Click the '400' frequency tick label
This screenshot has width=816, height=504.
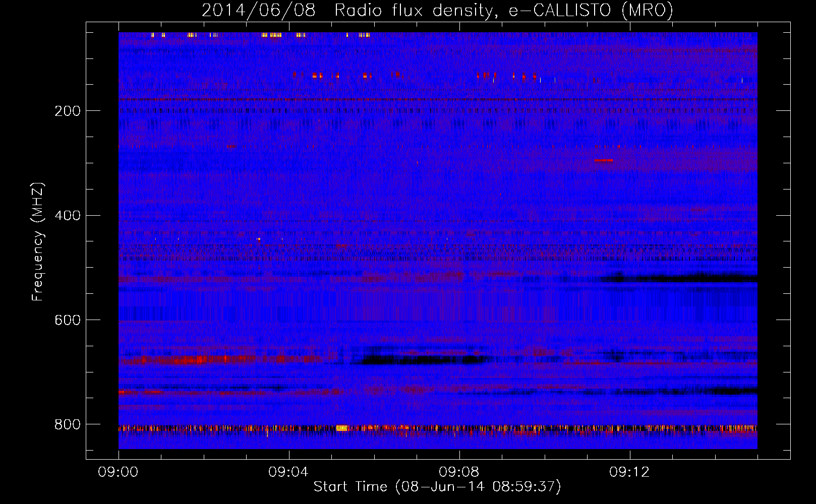click(x=68, y=216)
